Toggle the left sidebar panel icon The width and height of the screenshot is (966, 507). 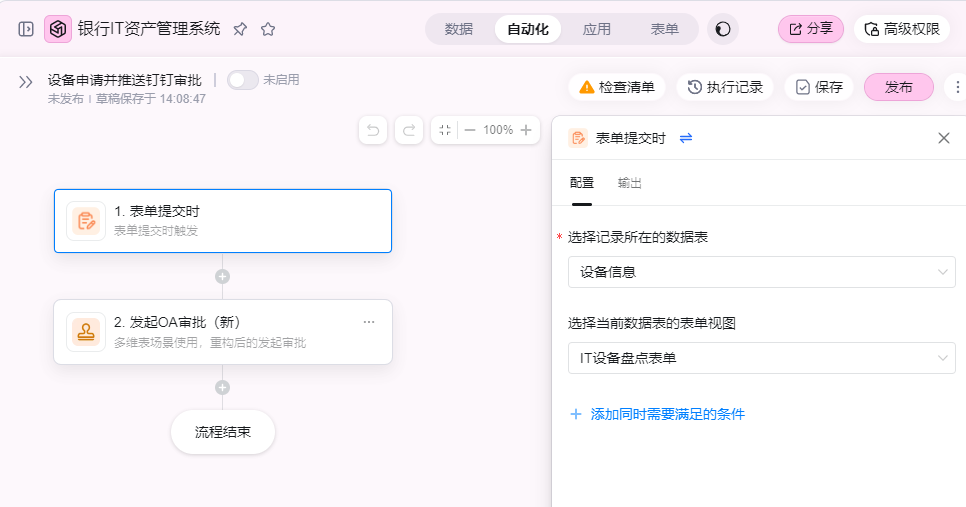(x=26, y=29)
